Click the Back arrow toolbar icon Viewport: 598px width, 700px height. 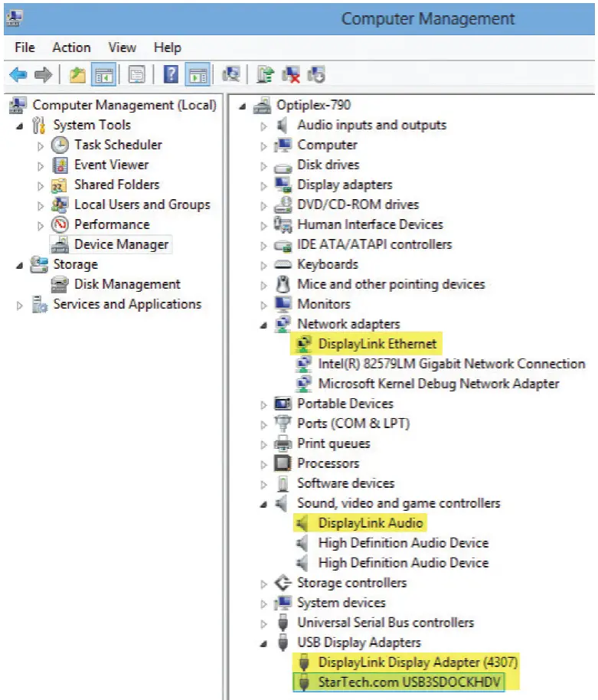(x=18, y=74)
